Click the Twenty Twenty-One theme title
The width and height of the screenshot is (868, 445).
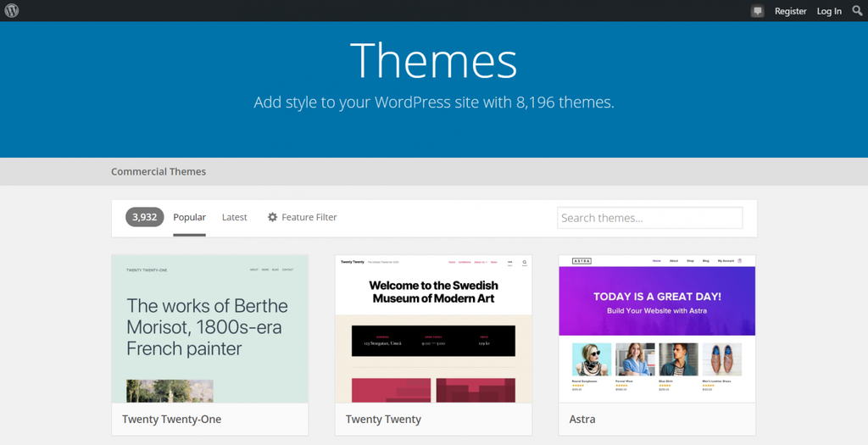click(x=171, y=420)
